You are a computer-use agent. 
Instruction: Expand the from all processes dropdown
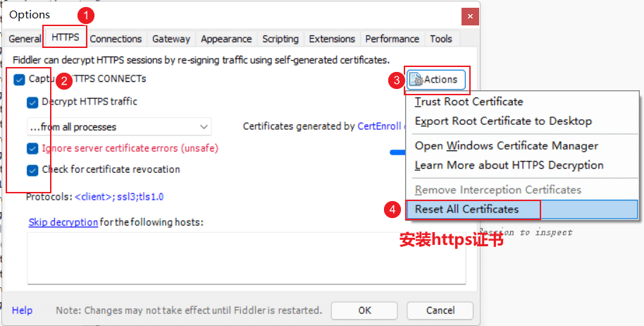(x=119, y=127)
